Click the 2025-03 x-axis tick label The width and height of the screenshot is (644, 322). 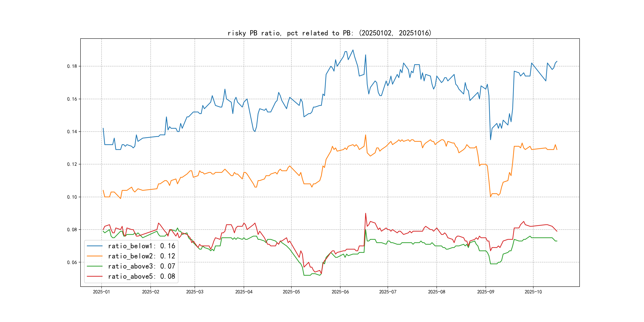tap(195, 292)
